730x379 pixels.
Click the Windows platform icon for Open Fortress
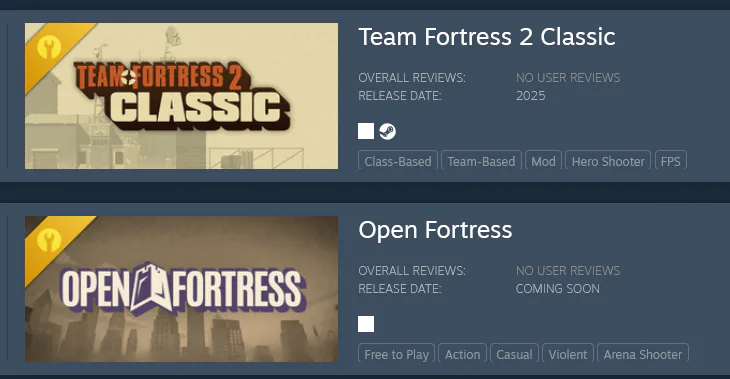366,324
